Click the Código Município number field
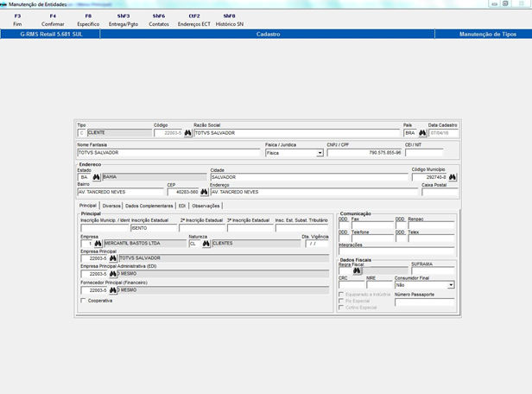This screenshot has width=532, height=394. pyautogui.click(x=430, y=177)
